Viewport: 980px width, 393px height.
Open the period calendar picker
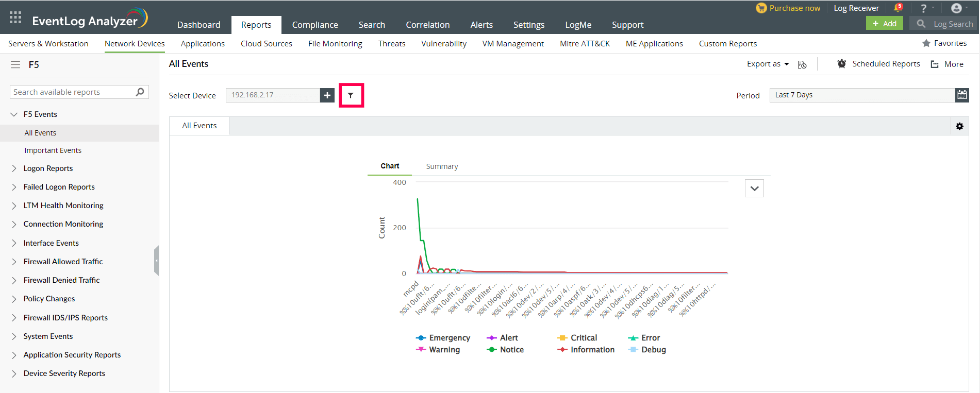pos(961,95)
